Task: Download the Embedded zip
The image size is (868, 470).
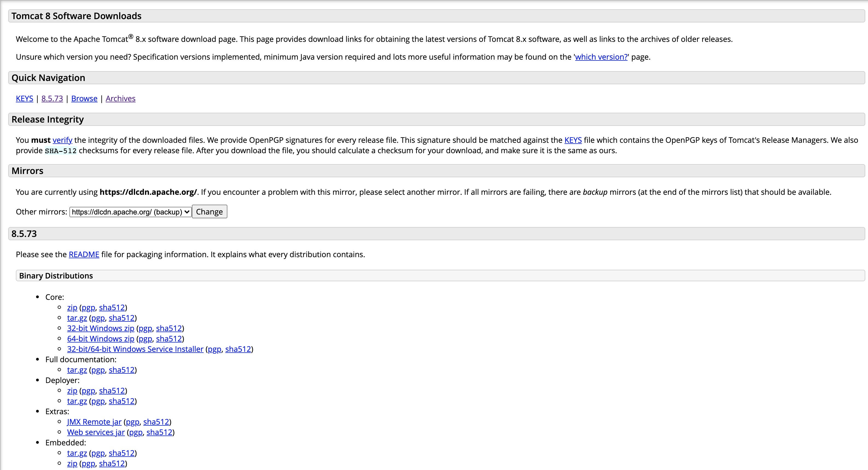Action: click(72, 464)
